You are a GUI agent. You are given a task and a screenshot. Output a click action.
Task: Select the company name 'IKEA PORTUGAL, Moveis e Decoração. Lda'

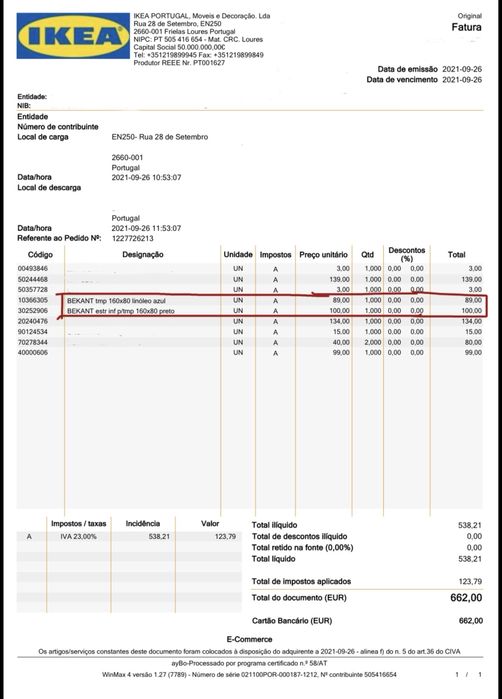[x=202, y=16]
